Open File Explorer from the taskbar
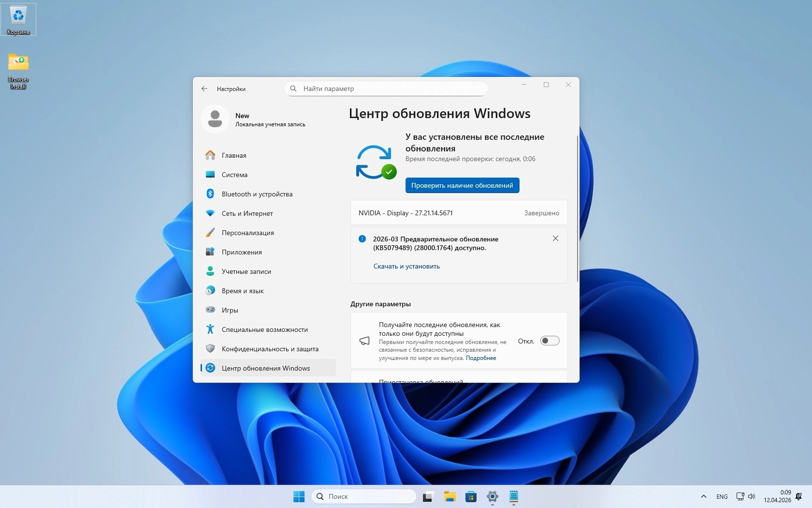Viewport: 812px width, 508px height. point(450,496)
